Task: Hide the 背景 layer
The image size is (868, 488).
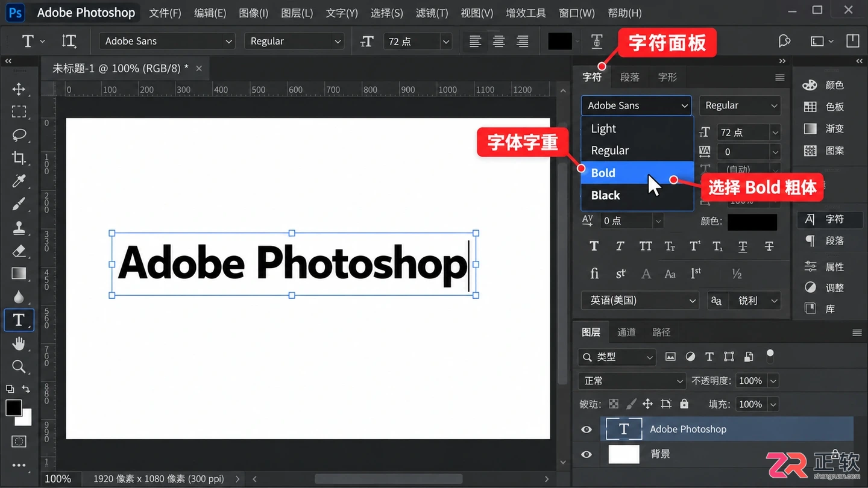Action: pyautogui.click(x=586, y=454)
